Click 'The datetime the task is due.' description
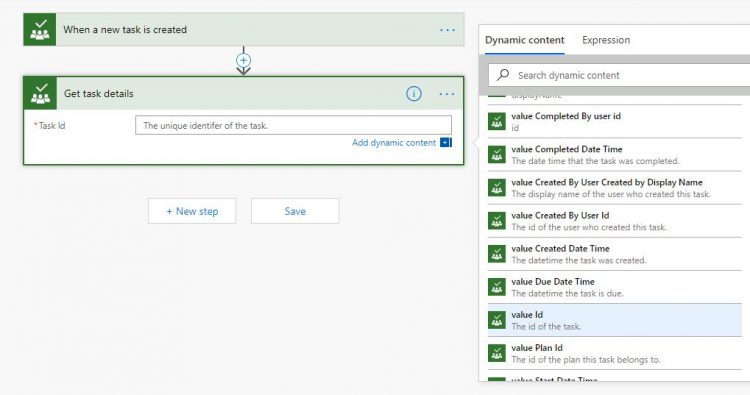750x395 pixels. point(568,294)
